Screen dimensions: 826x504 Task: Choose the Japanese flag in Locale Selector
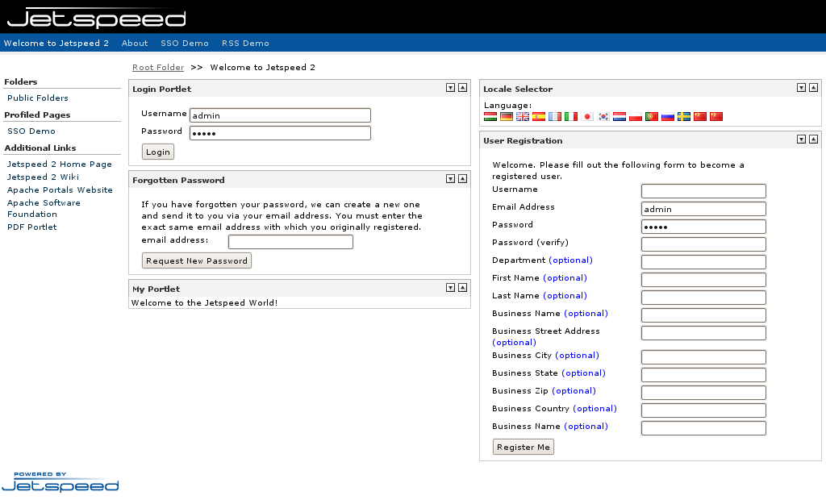(x=587, y=116)
